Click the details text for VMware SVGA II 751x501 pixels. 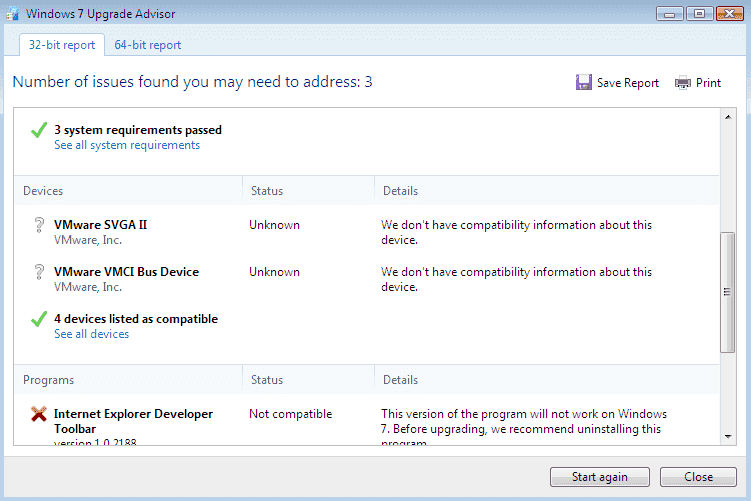click(x=516, y=232)
